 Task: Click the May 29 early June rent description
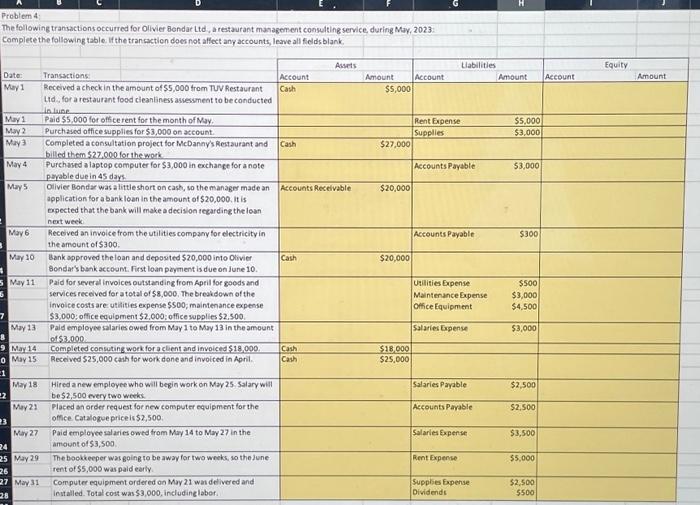coord(160,463)
